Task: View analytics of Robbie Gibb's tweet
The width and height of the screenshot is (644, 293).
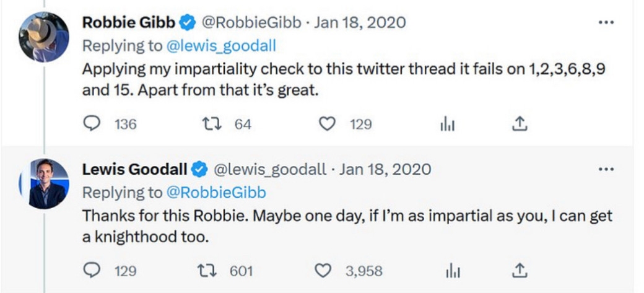Action: (x=447, y=125)
